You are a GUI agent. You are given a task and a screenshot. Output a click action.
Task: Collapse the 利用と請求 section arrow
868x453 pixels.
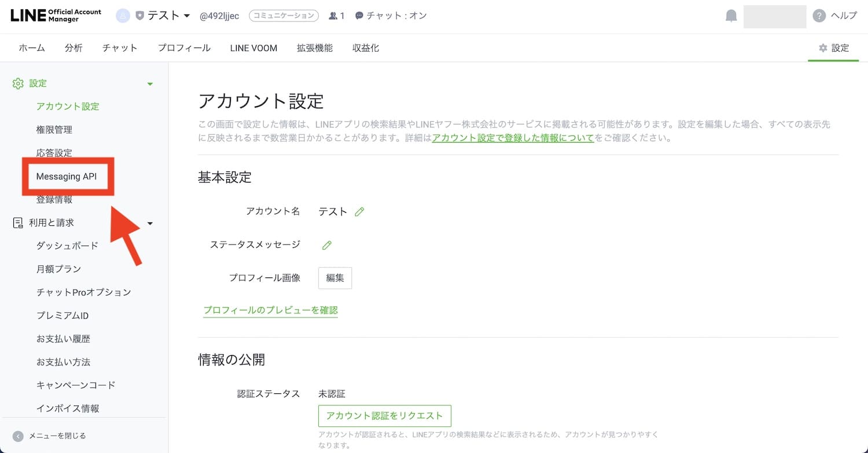click(x=150, y=223)
